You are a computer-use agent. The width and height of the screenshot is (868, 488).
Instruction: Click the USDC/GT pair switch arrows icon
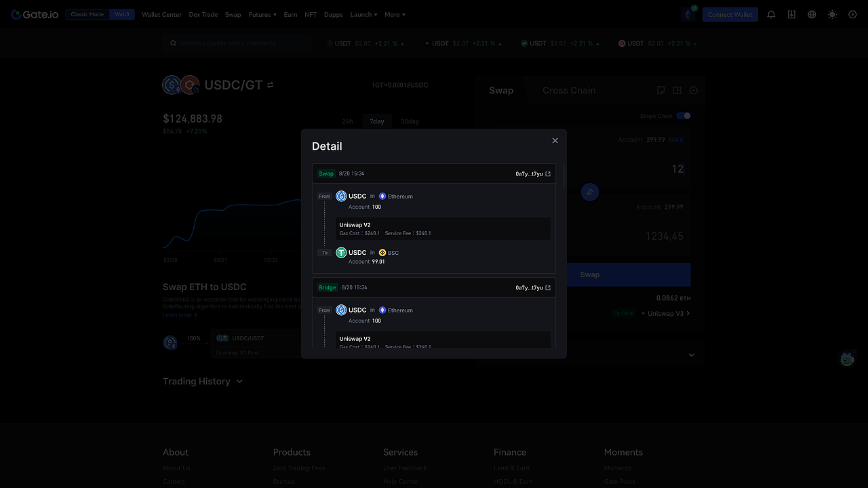[x=270, y=85]
